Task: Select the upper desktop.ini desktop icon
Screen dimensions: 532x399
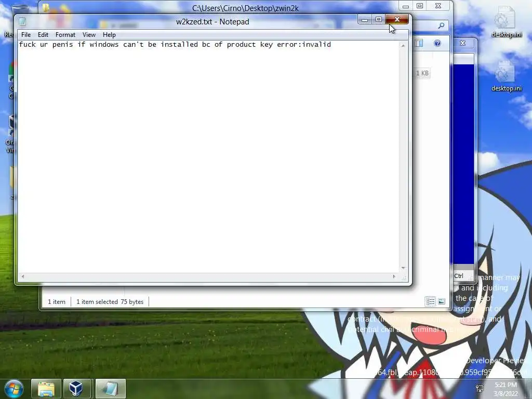Action: coord(506,22)
